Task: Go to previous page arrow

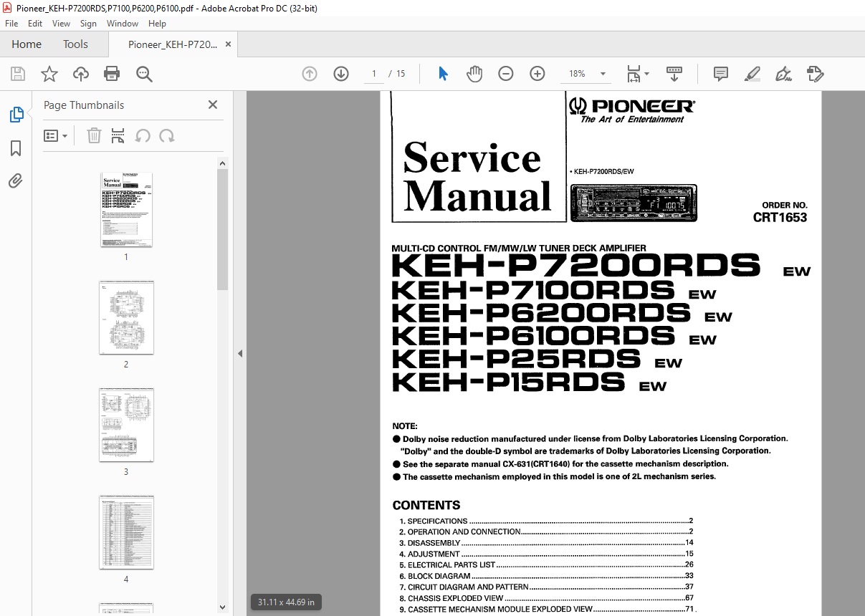Action: click(x=310, y=74)
